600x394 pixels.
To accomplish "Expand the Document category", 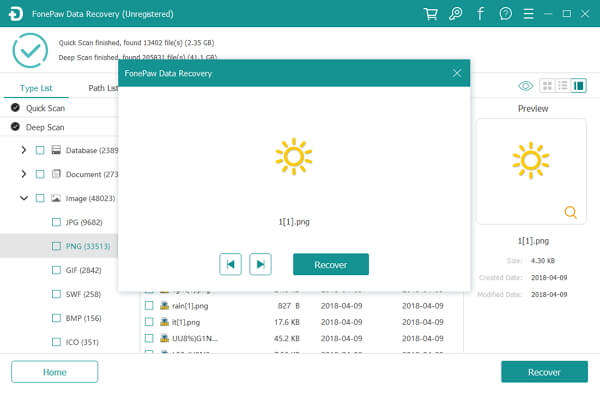I will coord(24,174).
